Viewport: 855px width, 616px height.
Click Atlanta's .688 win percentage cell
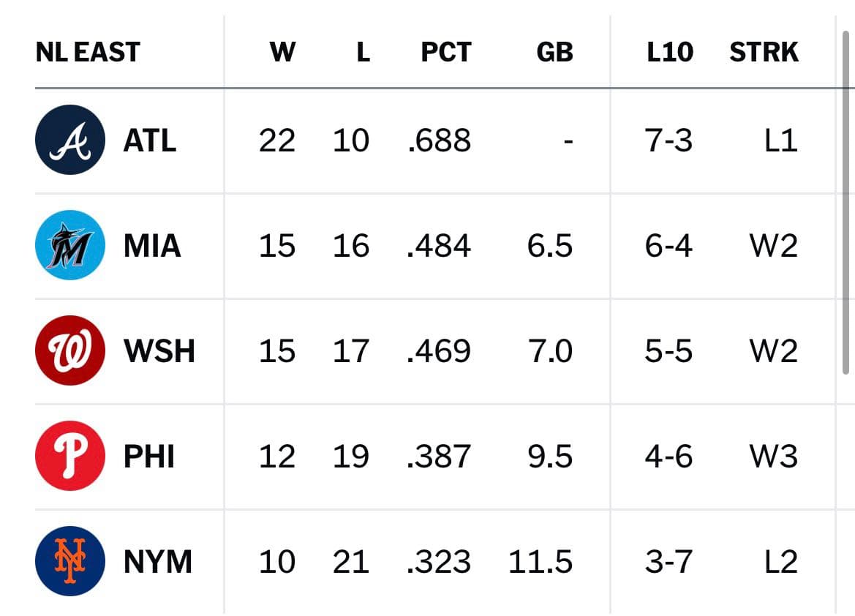[x=439, y=140]
